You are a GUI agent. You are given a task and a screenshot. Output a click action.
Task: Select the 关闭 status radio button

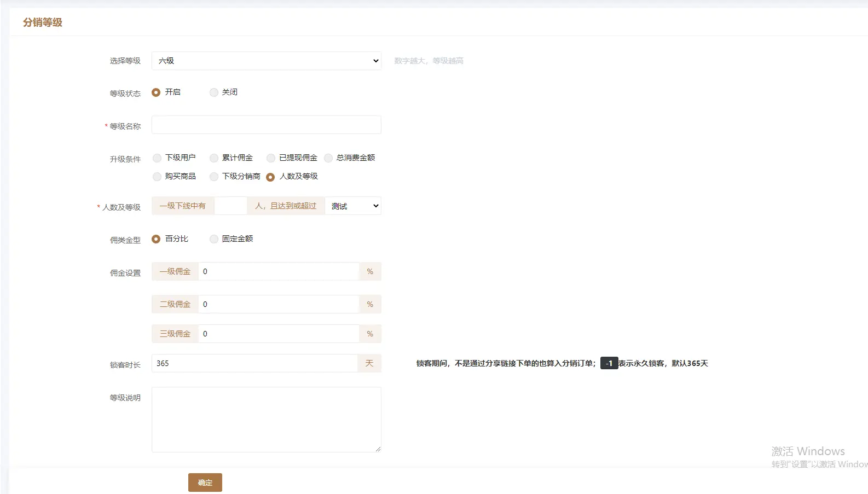coord(214,92)
